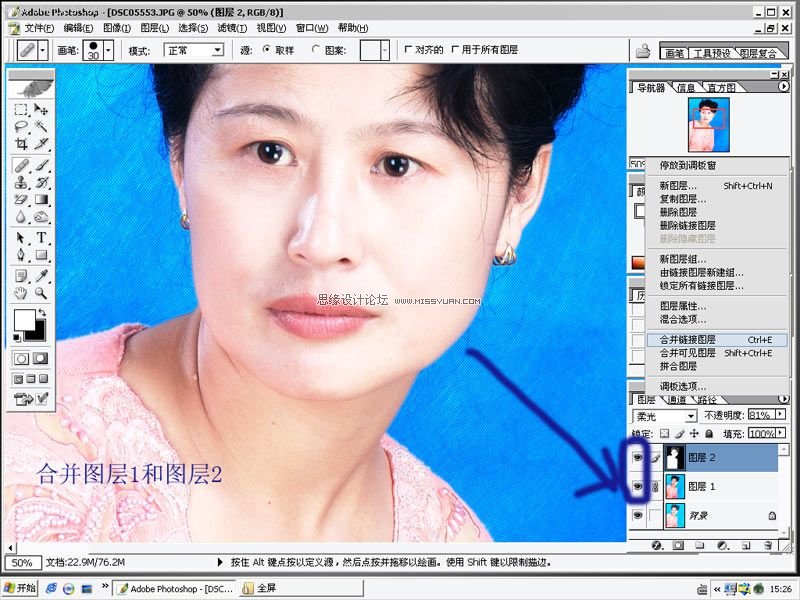
Task: Choose 合并可见图层 from the menu
Action: 716,353
